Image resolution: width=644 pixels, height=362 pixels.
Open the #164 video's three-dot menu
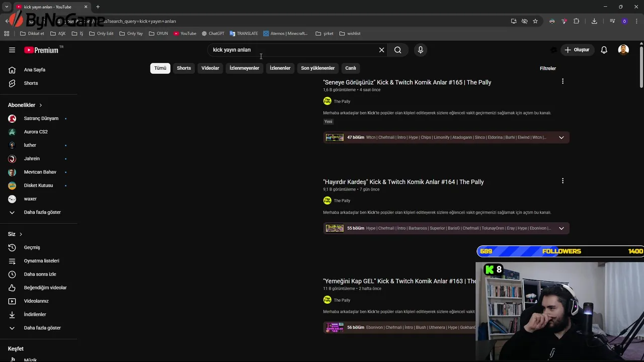pyautogui.click(x=562, y=181)
